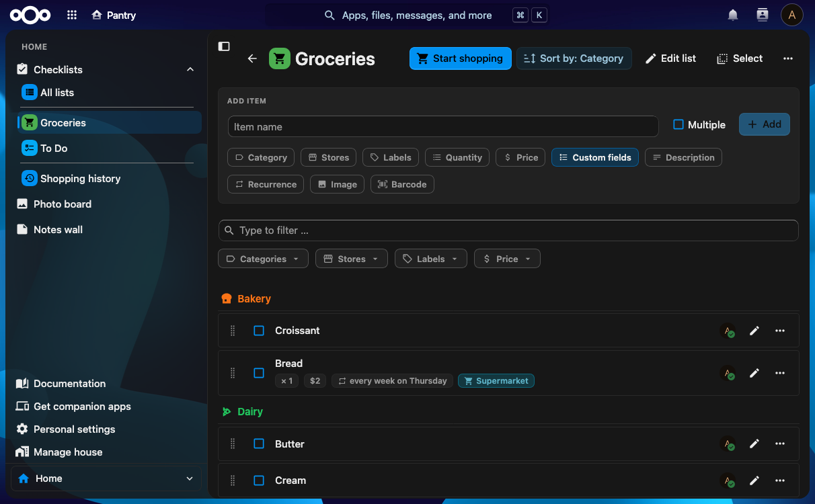The height and width of the screenshot is (504, 815).
Task: Open the notifications bell
Action: [733, 15]
